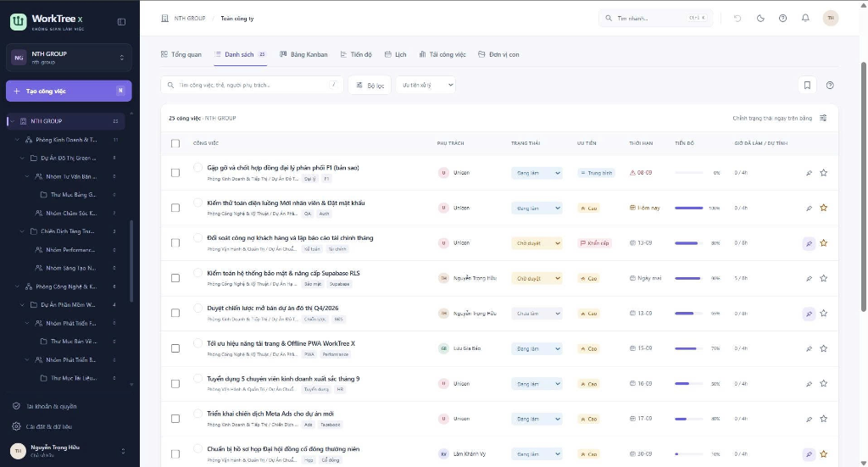Check the box for 'Kiểm thử toàn diện luồng'

(175, 208)
